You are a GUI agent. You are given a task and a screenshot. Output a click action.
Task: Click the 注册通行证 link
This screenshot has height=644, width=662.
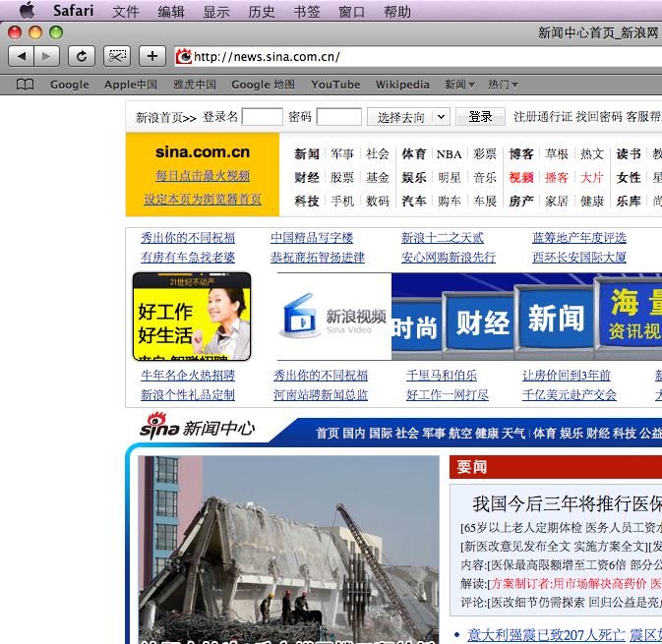(x=543, y=117)
